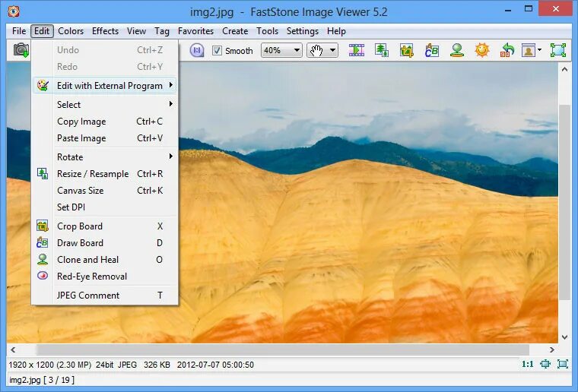Screen dimensions: 578x392
Task: Click the best fit icon in status bar
Action: (545, 364)
